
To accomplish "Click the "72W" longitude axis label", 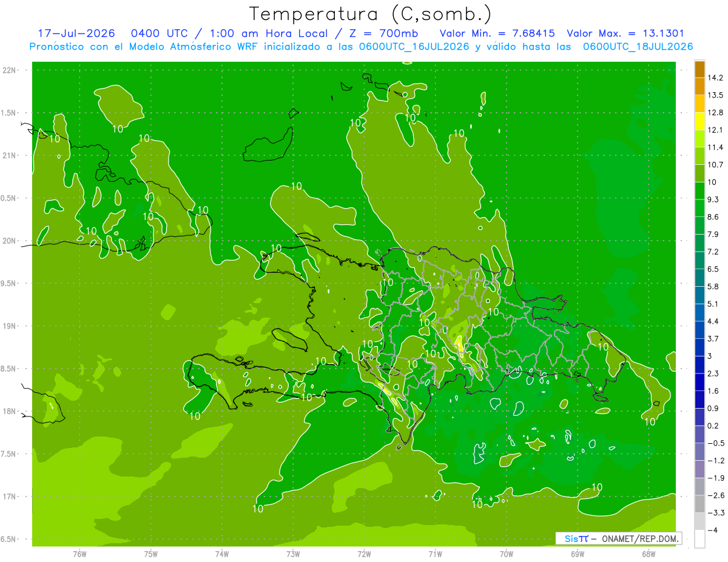I will point(364,554).
